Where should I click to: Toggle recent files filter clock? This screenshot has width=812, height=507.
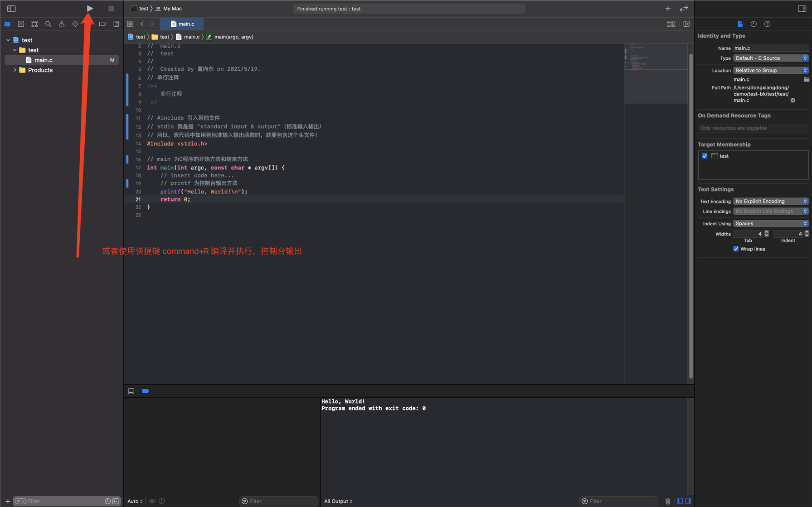click(x=107, y=501)
